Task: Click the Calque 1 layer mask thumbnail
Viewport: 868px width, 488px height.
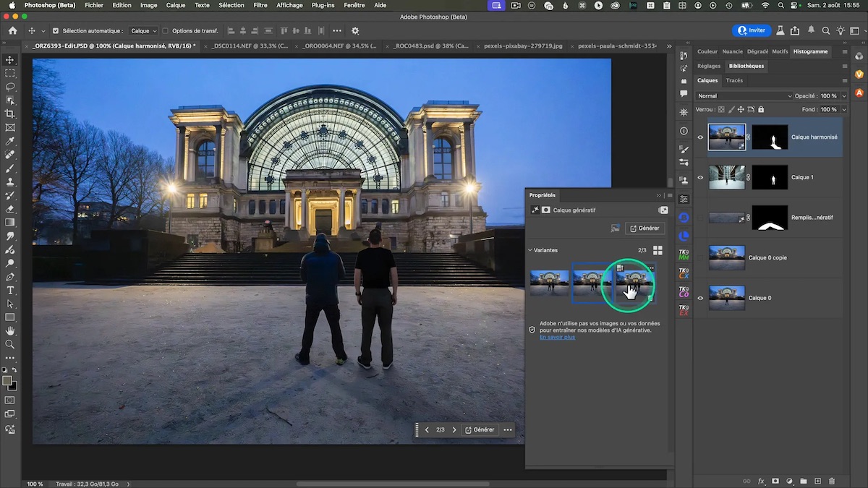Action: pos(770,177)
